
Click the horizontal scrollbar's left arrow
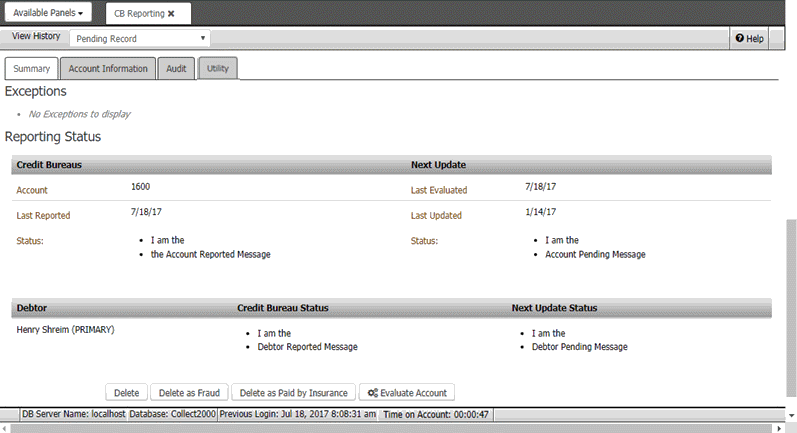5,428
